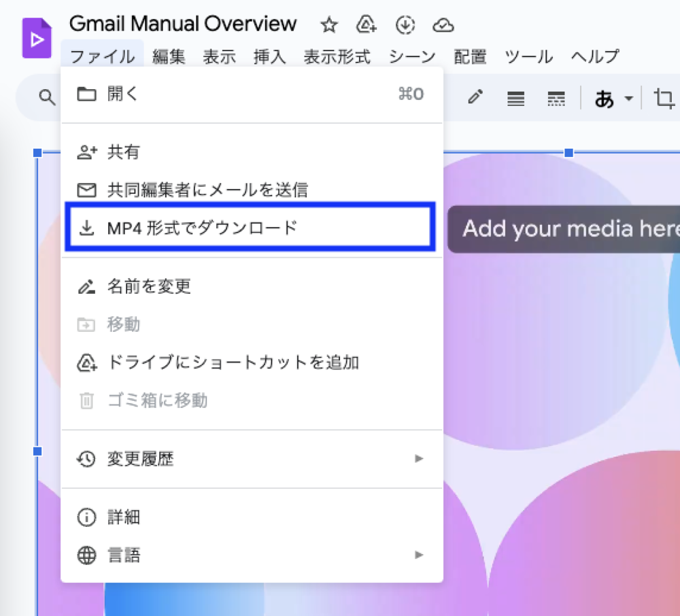Click the border dash style icon
This screenshot has width=680, height=616.
(556, 99)
